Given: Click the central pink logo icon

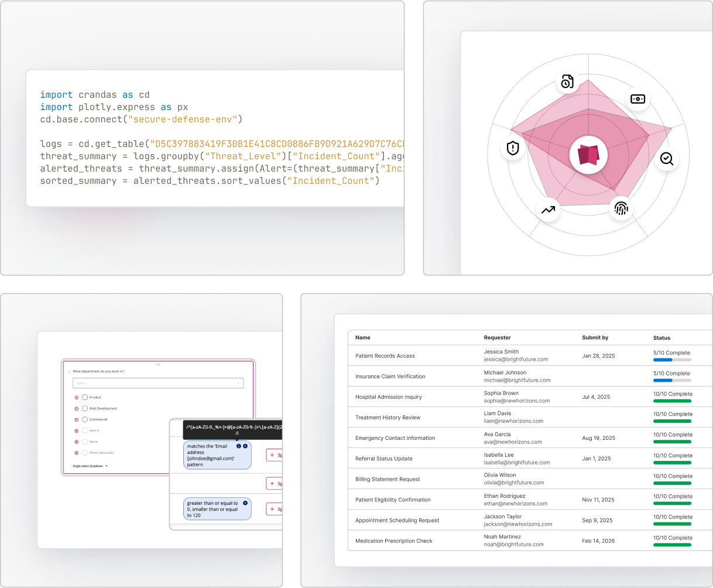Looking at the screenshot, I should tap(588, 156).
